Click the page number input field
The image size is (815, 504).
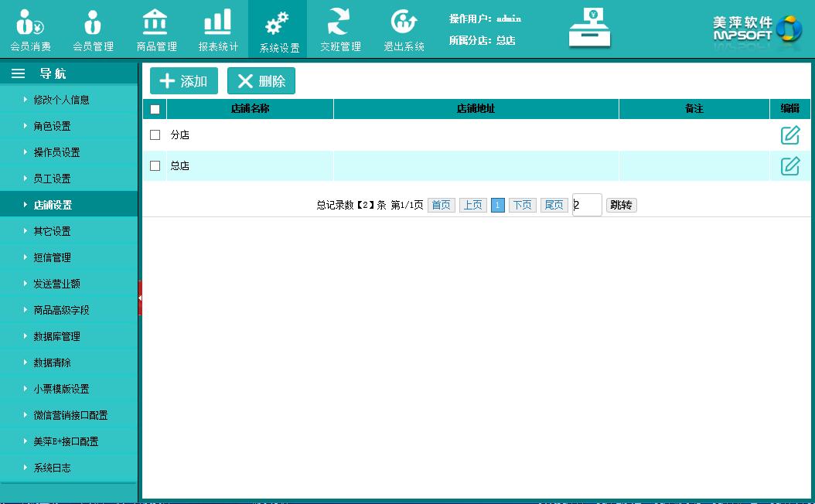click(x=587, y=205)
